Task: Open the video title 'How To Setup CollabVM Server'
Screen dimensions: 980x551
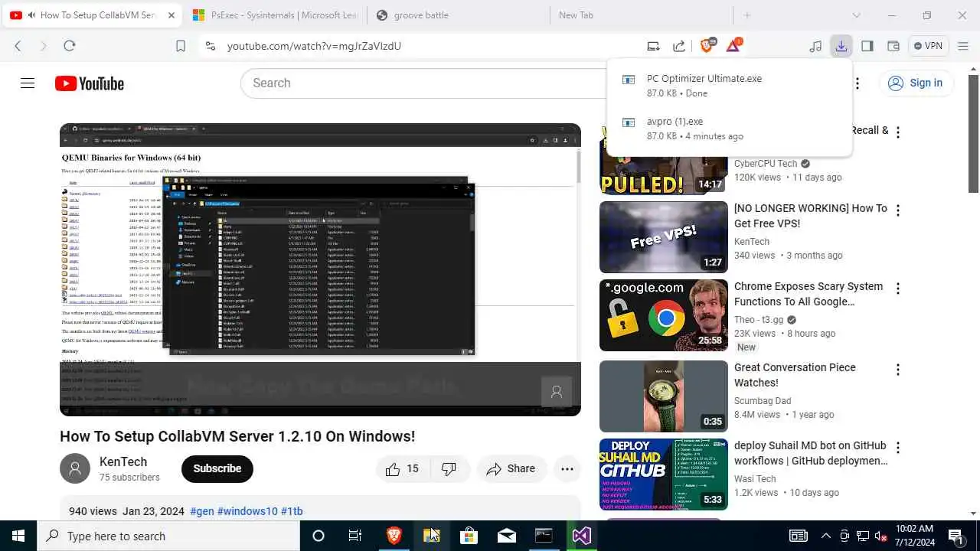Action: point(237,436)
